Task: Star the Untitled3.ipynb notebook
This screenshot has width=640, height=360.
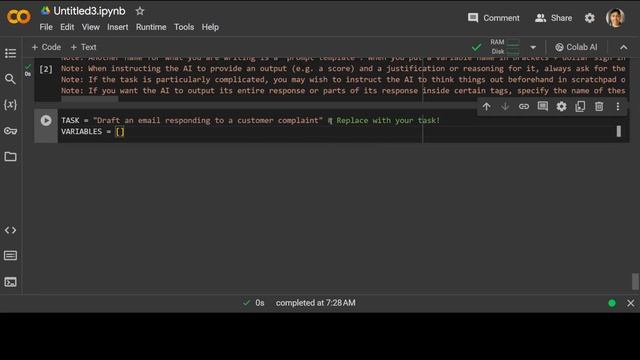Action: pos(140,11)
